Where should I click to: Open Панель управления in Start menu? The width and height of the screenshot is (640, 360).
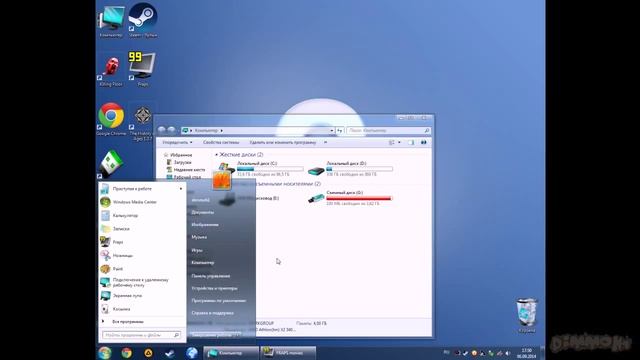click(211, 276)
